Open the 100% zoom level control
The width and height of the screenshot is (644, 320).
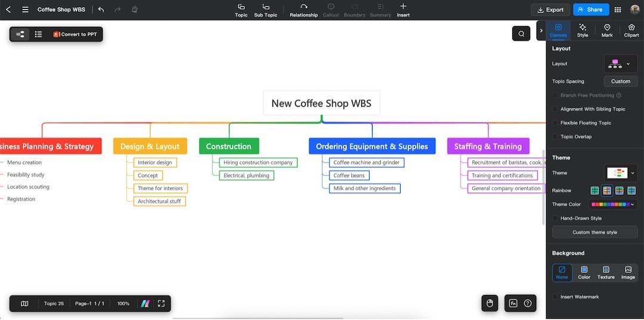(123, 303)
